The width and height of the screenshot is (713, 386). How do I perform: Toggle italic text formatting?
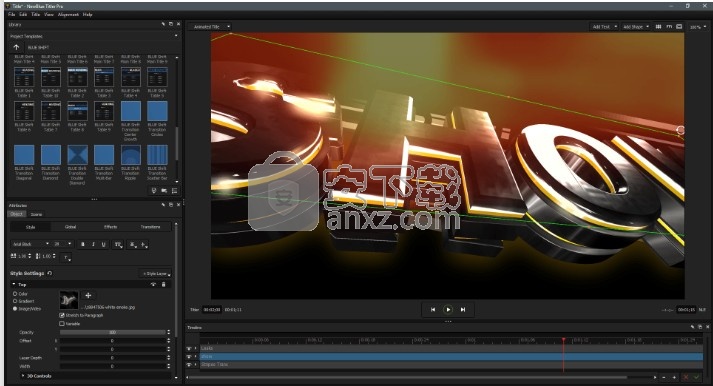93,245
